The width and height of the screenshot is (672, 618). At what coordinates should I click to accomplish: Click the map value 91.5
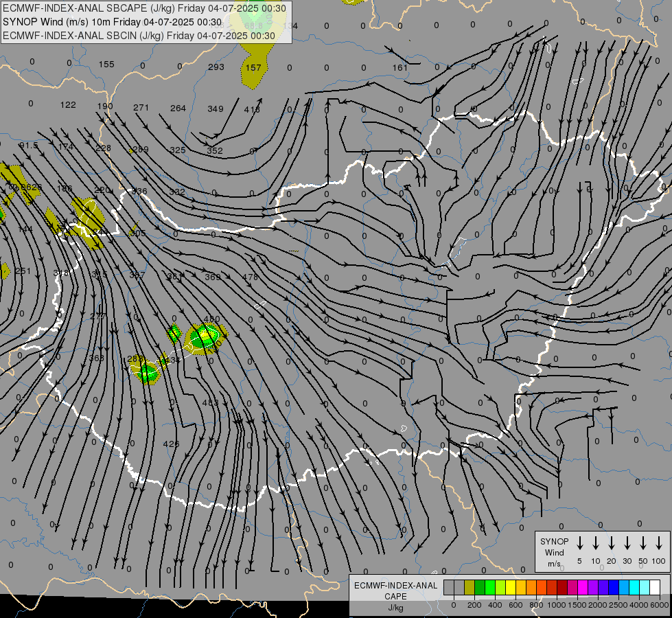[x=29, y=146]
